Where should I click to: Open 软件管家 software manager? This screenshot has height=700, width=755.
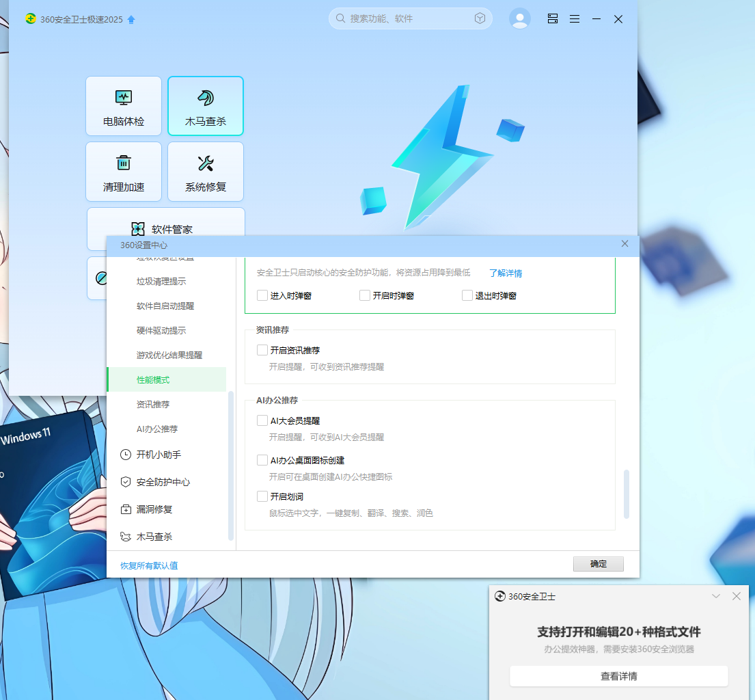coord(165,229)
